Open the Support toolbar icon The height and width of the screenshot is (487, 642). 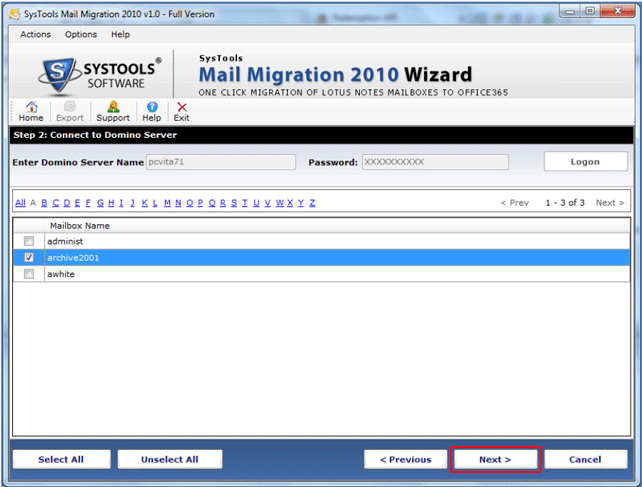point(113,111)
